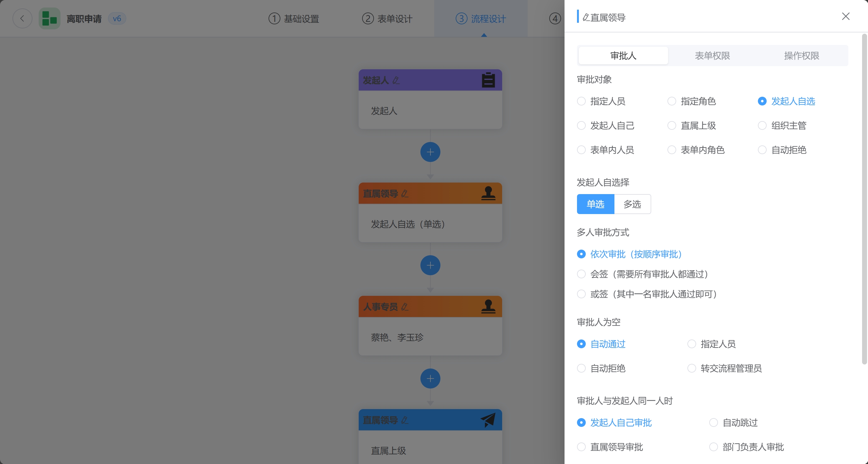
Task: Select 自动跳过 for same-person approver
Action: pos(714,422)
